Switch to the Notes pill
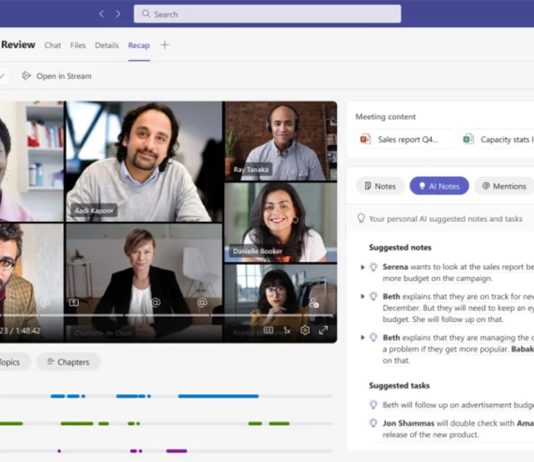Image resolution: width=534 pixels, height=462 pixels. [x=380, y=186]
